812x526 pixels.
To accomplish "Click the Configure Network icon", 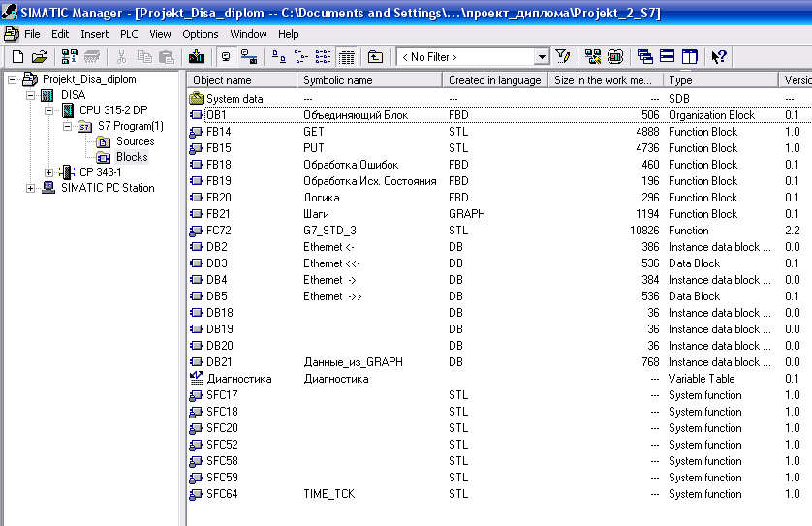I will click(x=593, y=57).
